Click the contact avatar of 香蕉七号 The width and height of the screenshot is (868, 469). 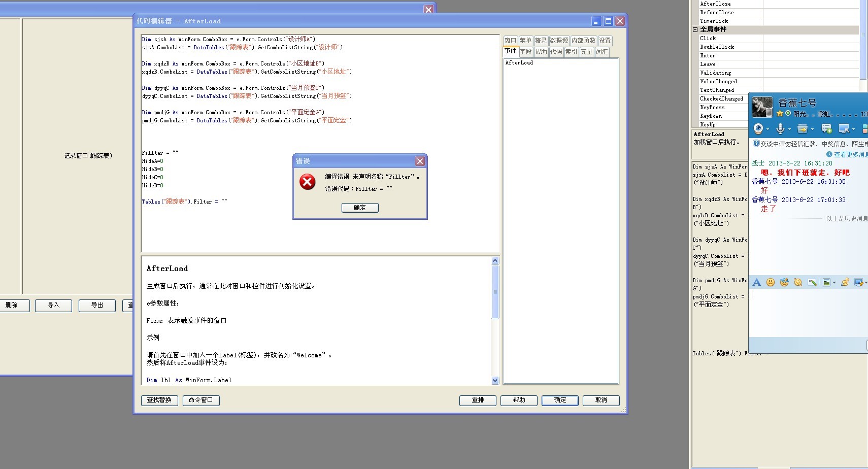pyautogui.click(x=762, y=107)
